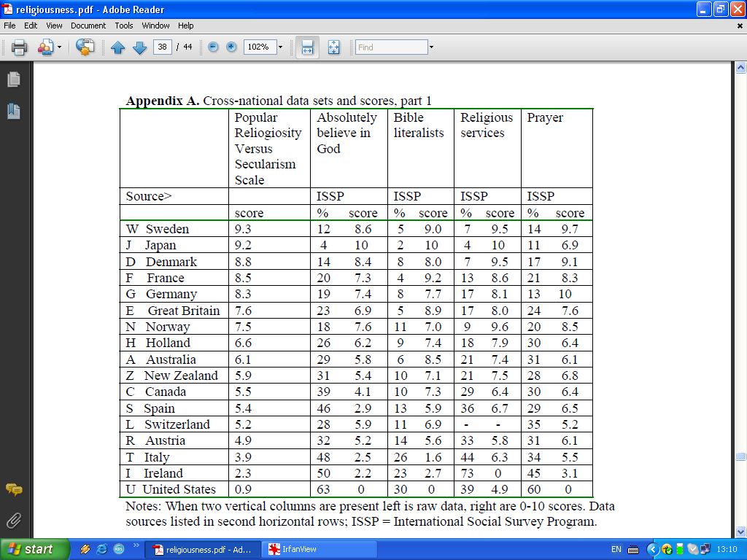Toggle fit-width scrolling page mode

(x=307, y=47)
